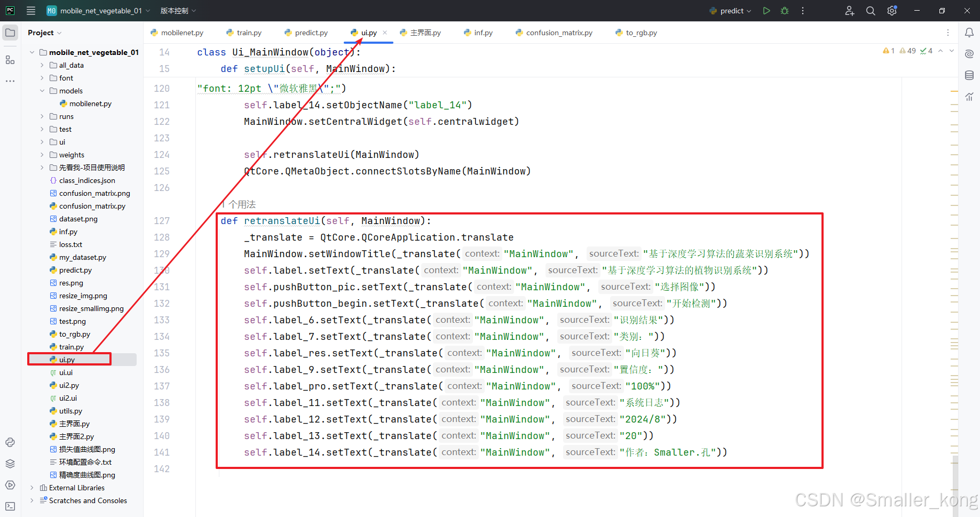Viewport: 980px width, 517px height.
Task: Open the Notifications bell panel
Action: (x=969, y=33)
